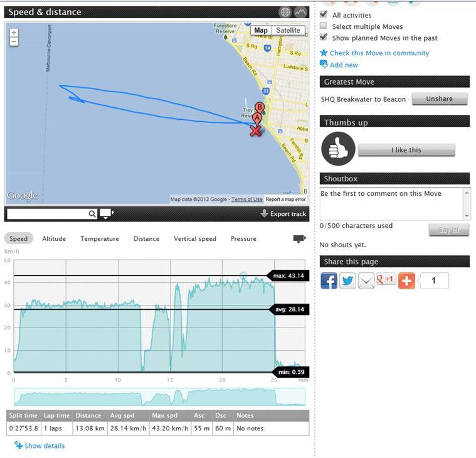The height and width of the screenshot is (458, 476).
Task: Switch map to Satellite view
Action: (x=288, y=30)
